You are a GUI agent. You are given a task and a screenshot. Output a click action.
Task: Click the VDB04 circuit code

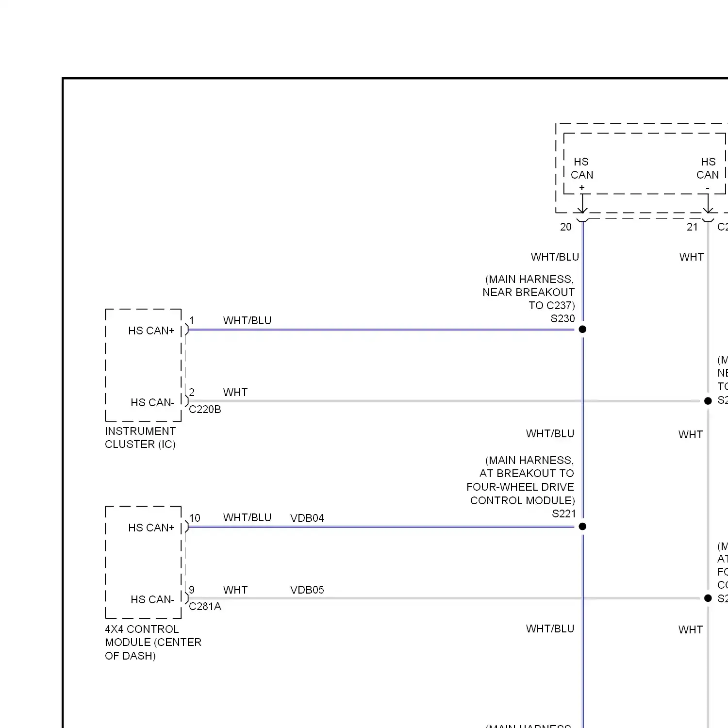[307, 518]
